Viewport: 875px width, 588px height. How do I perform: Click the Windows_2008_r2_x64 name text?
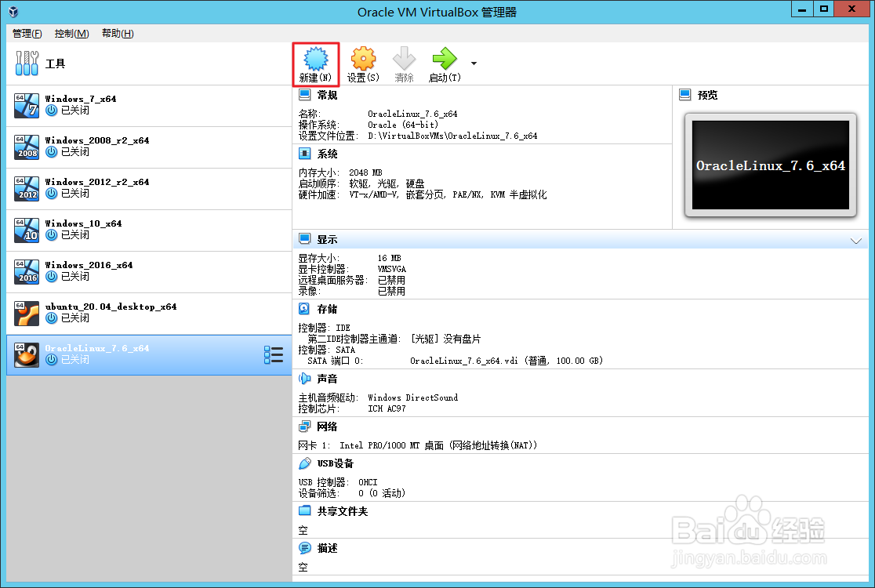[x=97, y=140]
